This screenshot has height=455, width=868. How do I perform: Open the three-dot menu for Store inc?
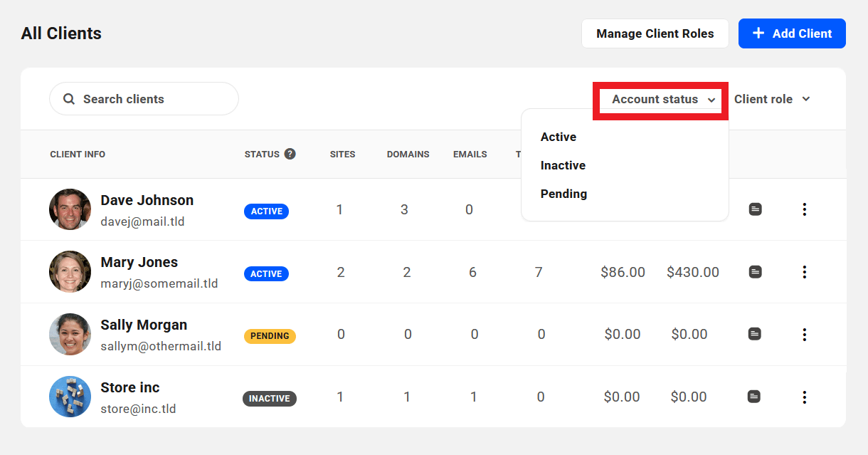click(805, 397)
